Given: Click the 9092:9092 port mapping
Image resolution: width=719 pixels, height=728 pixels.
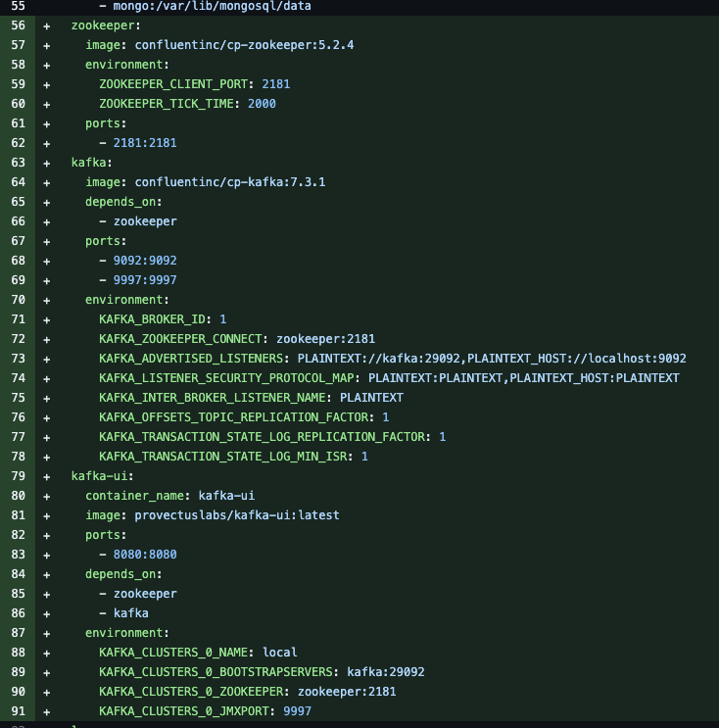Looking at the screenshot, I should click(145, 261).
